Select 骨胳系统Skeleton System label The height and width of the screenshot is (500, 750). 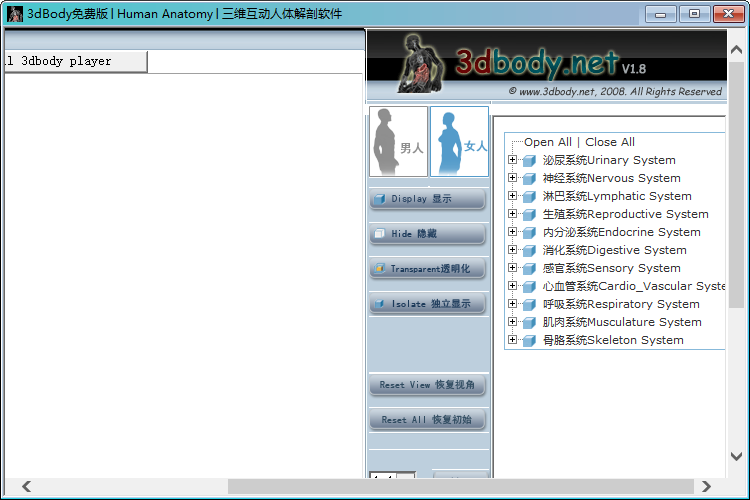click(613, 341)
